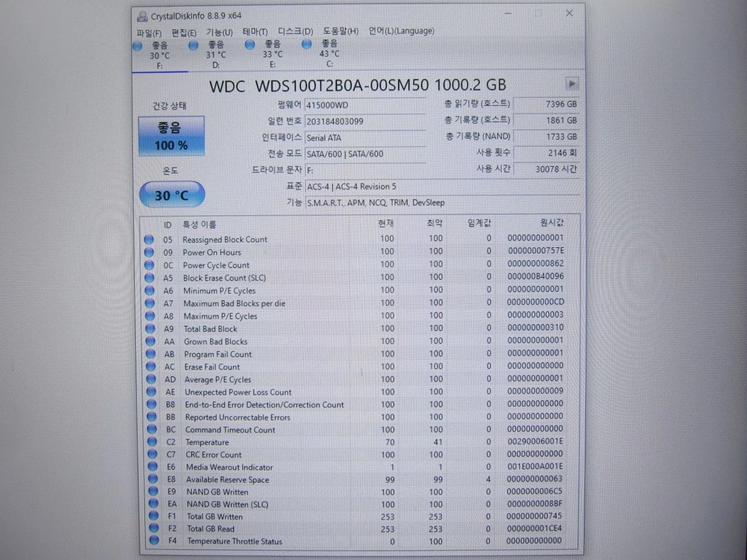The width and height of the screenshot is (747, 560).
Task: Click the status icon for Maximum P/E Cycles
Action: tap(150, 316)
